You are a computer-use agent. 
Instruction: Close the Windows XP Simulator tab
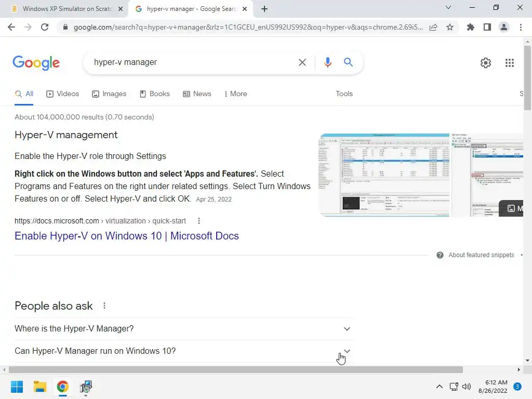121,9
